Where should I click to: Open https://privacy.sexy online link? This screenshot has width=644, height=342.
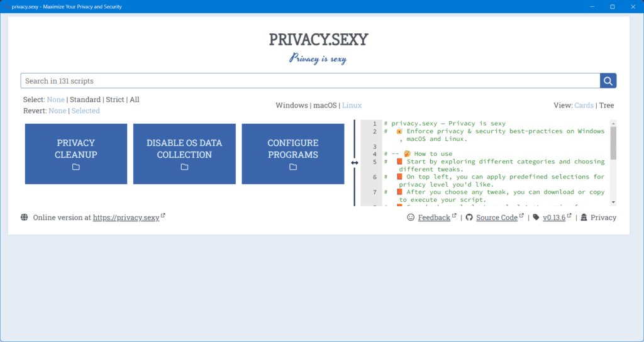126,218
